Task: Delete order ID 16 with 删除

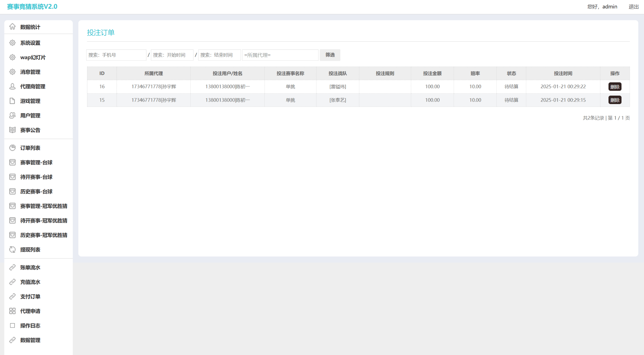Action: pos(614,87)
